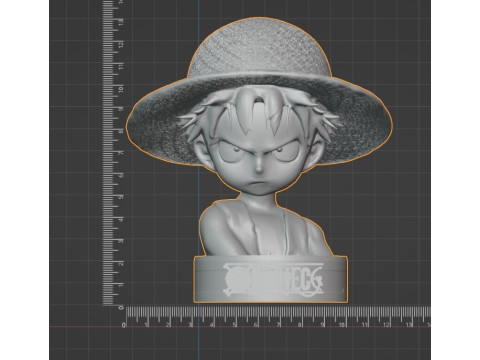
Task: Click the "10" mark on the horizontal ruler
Action: tap(342, 324)
